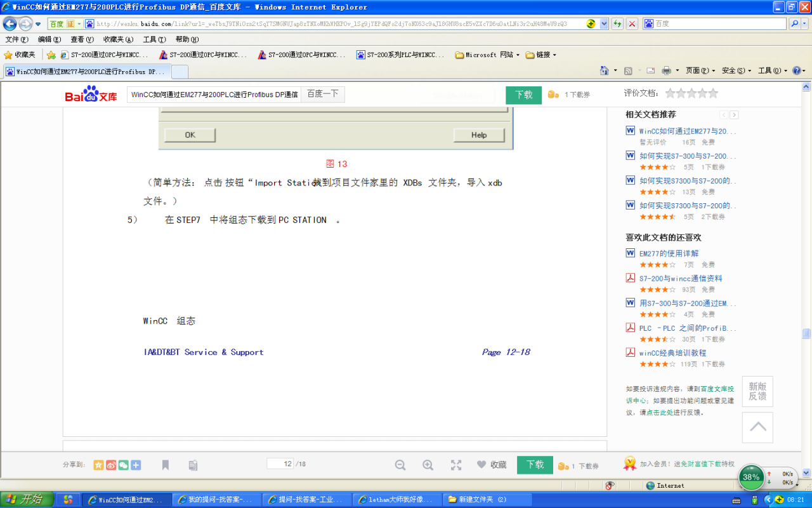Open the 查看(V) menu
The width and height of the screenshot is (812, 508).
coord(82,39)
